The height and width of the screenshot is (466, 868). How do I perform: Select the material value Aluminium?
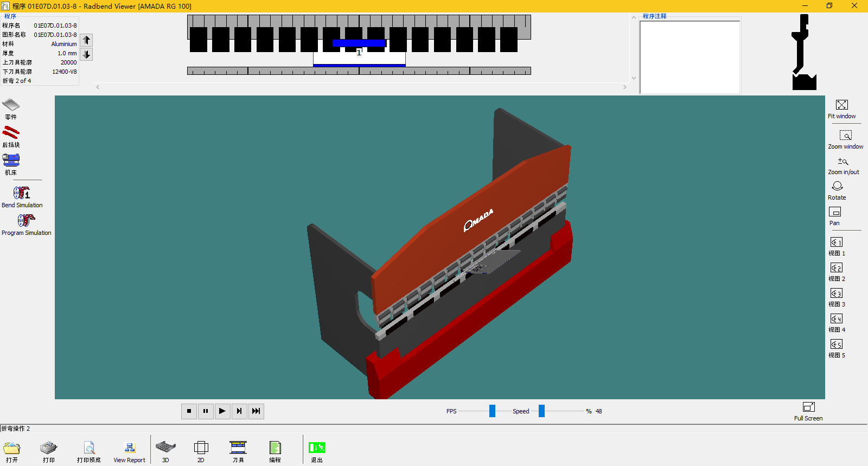[64, 44]
